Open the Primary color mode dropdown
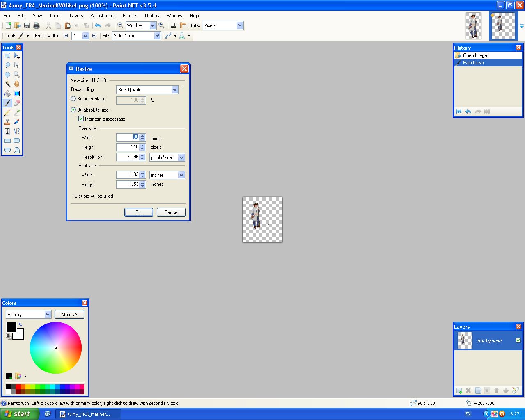This screenshot has height=420, width=525. [28, 315]
